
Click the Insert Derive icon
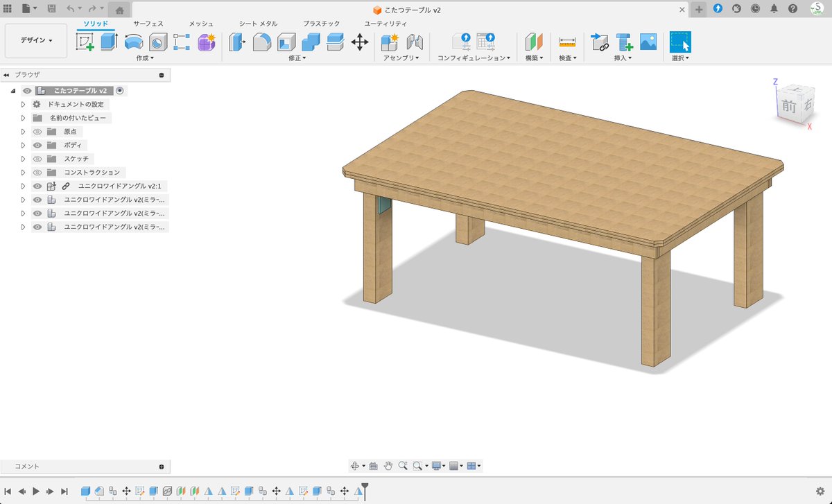600,43
